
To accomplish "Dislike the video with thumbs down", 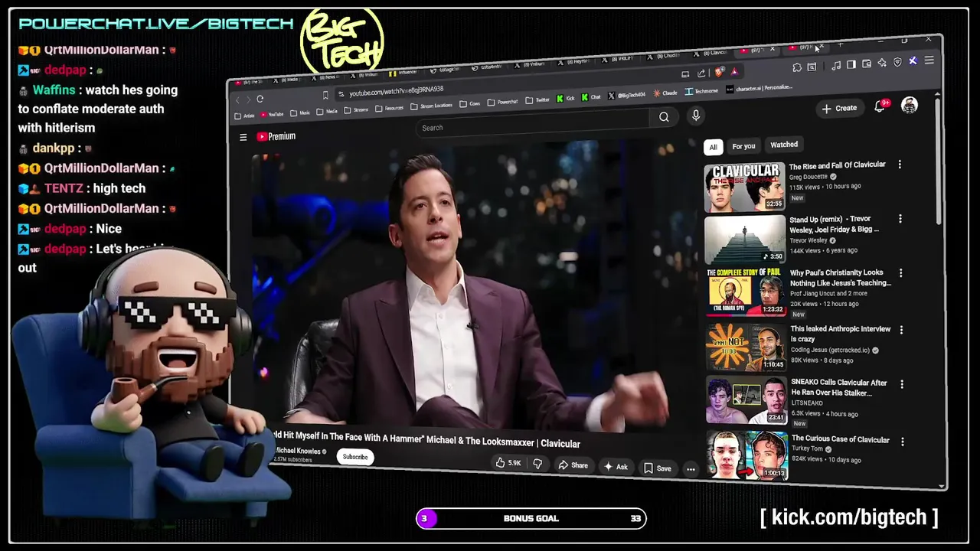I will (x=537, y=464).
